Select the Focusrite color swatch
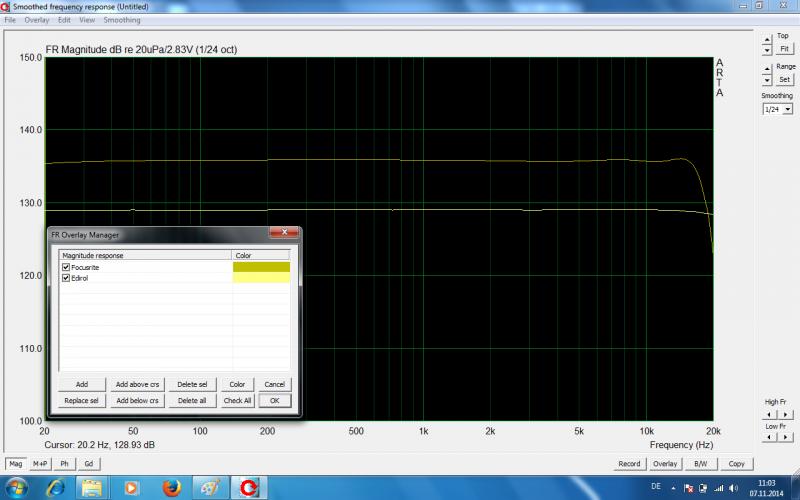Viewport: 800px width, 500px height. (260, 268)
